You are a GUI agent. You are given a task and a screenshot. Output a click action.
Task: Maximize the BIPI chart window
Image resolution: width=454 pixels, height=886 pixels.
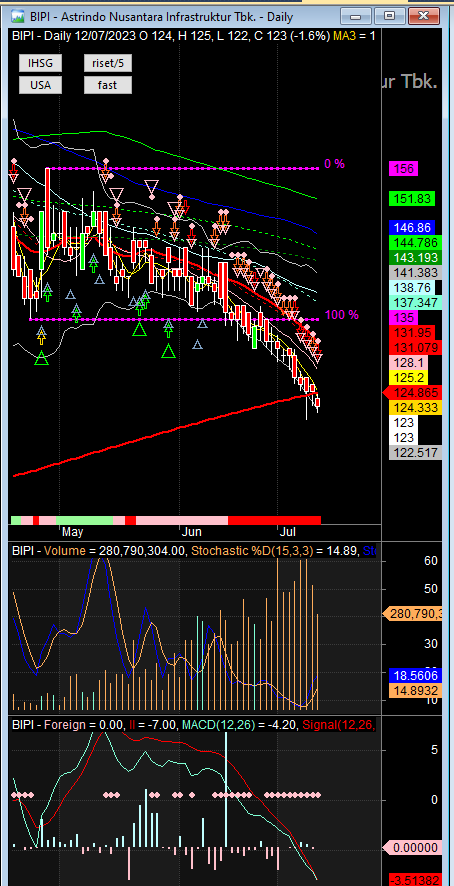tap(389, 16)
